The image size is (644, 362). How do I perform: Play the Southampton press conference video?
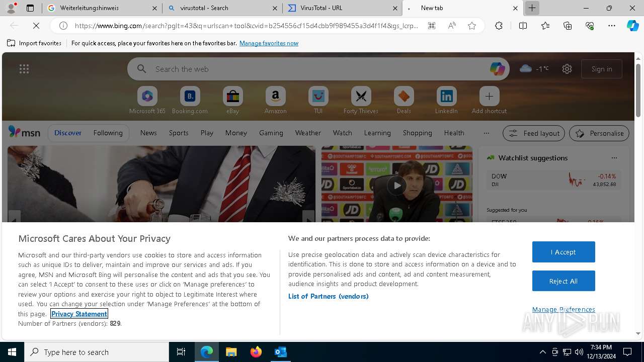397,185
